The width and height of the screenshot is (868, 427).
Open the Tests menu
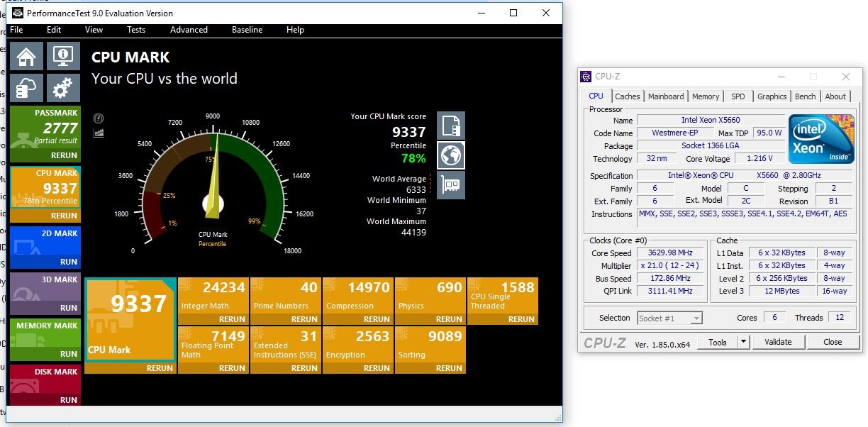pos(136,30)
